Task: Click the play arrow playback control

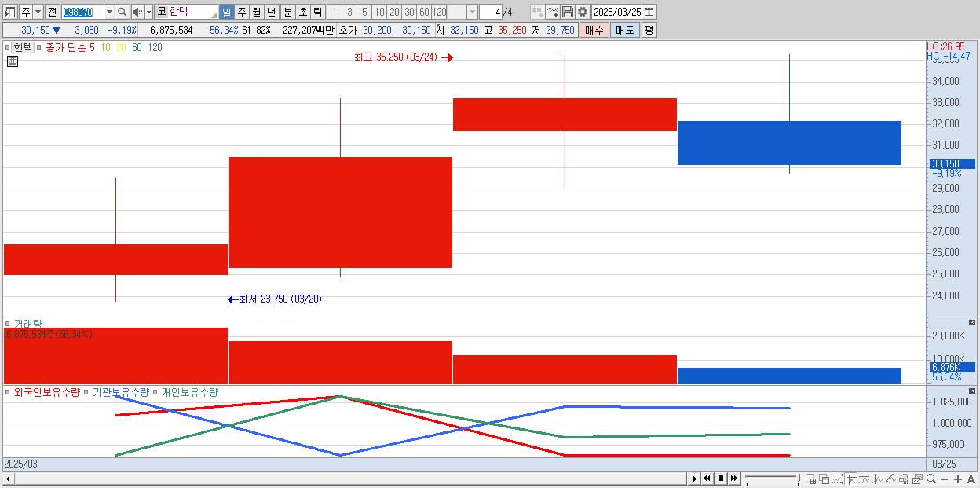Action: pos(694,479)
